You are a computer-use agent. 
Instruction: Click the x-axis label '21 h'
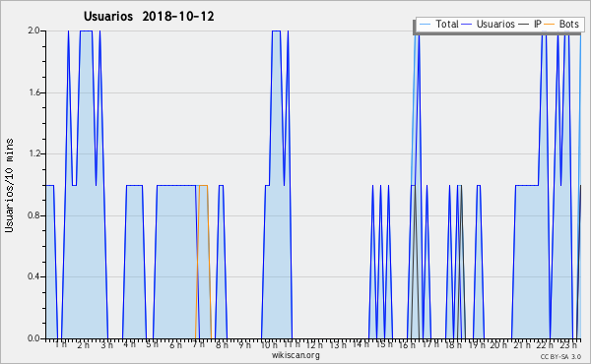pyautogui.click(x=522, y=344)
